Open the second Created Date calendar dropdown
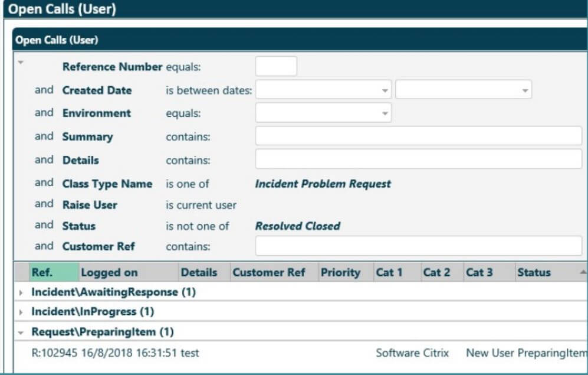588x375 pixels. [524, 89]
